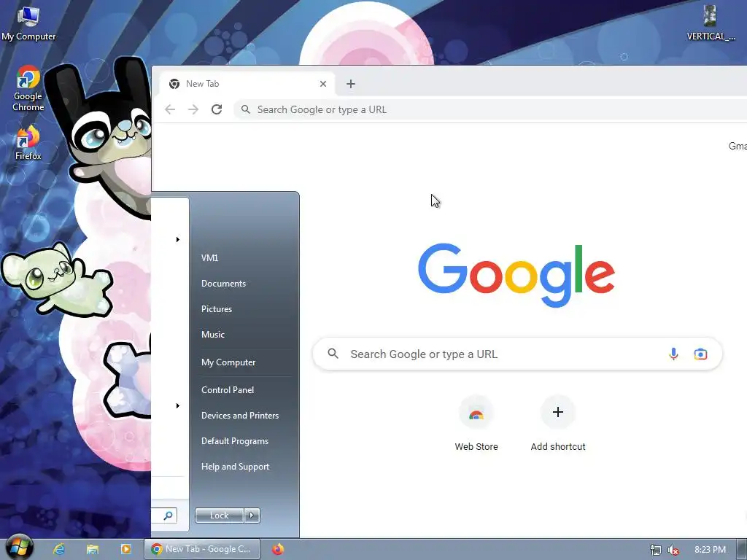Image resolution: width=747 pixels, height=560 pixels.
Task: Click the Windows Start orb
Action: [20, 547]
